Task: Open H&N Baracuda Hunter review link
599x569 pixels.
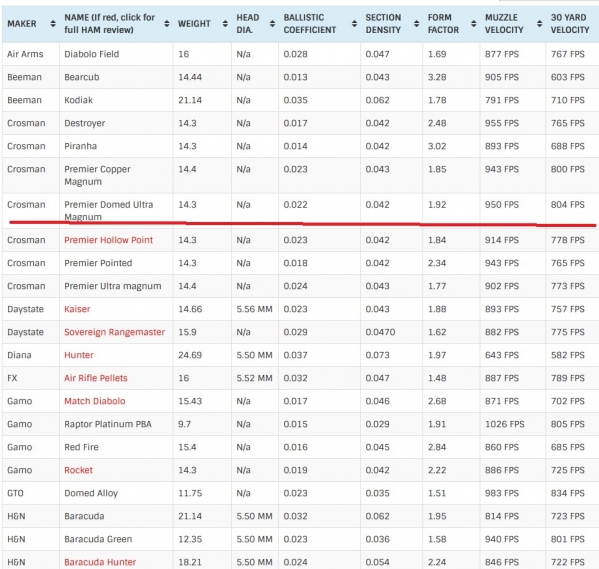Action: [x=100, y=562]
